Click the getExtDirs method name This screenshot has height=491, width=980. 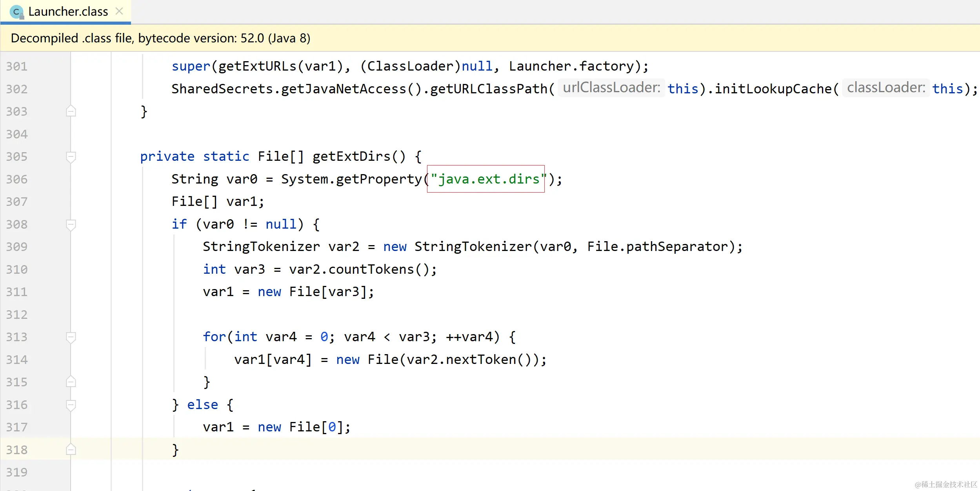click(351, 156)
